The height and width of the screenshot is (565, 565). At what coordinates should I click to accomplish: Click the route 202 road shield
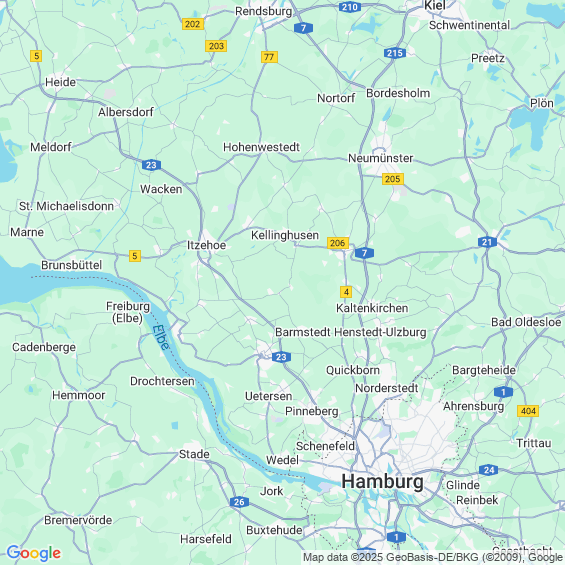tap(192, 24)
